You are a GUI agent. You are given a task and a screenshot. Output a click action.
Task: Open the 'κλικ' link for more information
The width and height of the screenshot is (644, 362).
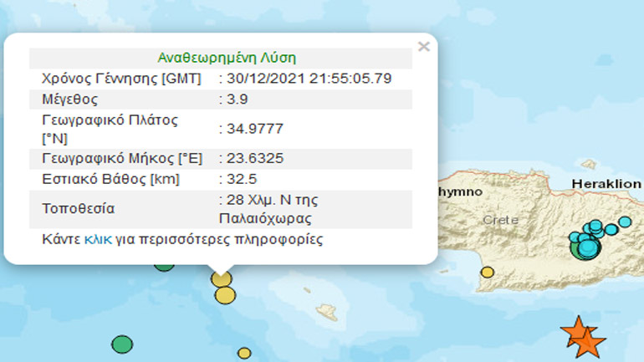point(98,239)
